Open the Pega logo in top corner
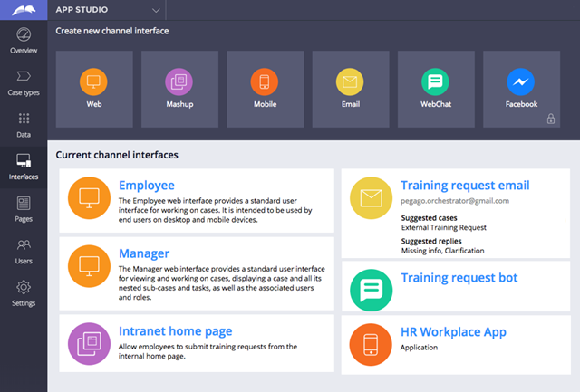 pyautogui.click(x=24, y=11)
